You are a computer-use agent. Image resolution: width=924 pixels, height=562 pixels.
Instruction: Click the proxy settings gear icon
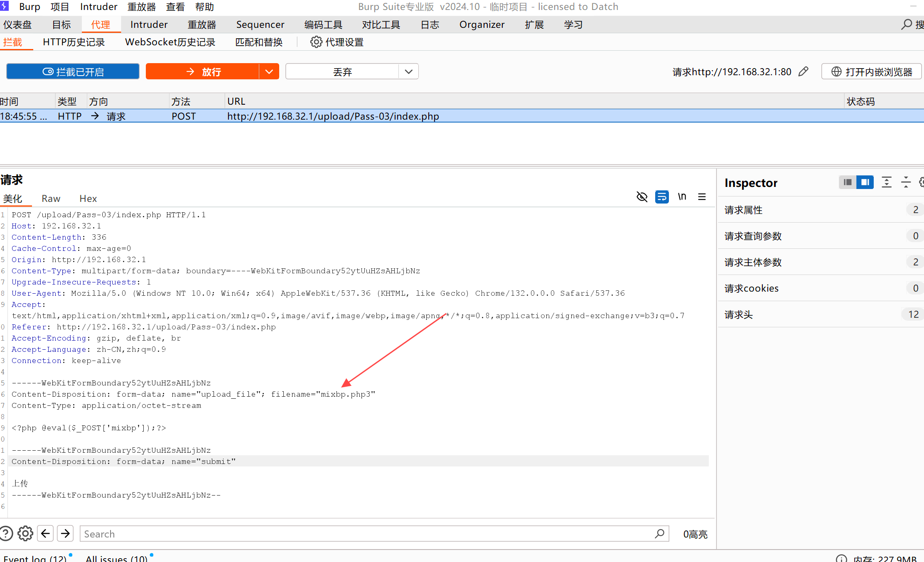click(x=316, y=42)
